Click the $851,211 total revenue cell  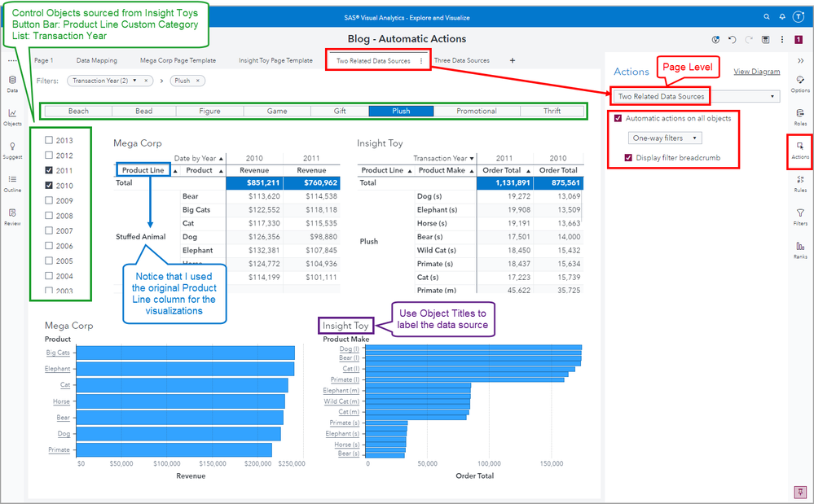point(255,182)
